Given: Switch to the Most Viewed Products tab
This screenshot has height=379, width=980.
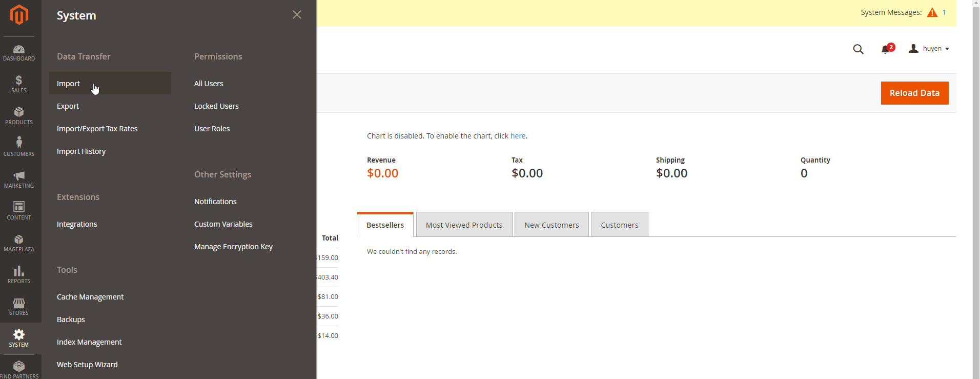Looking at the screenshot, I should 464,225.
